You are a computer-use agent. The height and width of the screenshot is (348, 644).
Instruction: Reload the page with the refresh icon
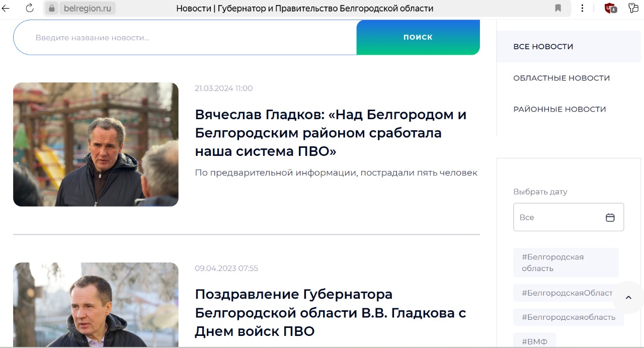(29, 8)
